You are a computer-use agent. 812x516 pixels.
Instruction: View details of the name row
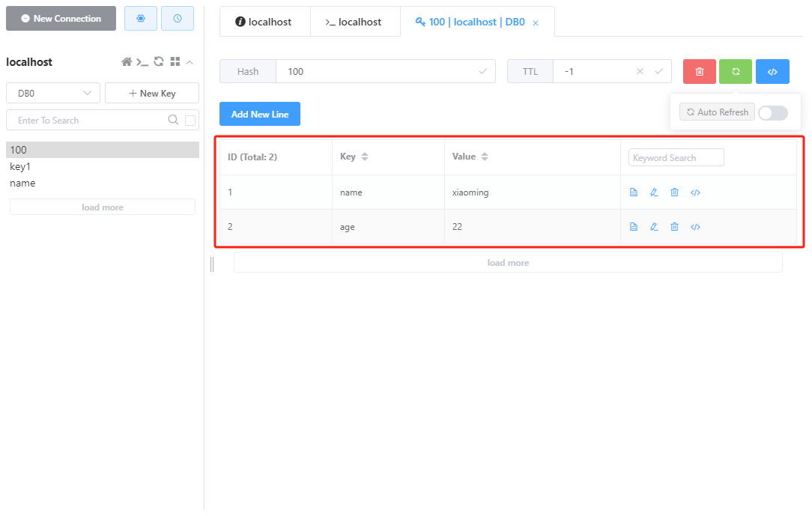(x=633, y=192)
